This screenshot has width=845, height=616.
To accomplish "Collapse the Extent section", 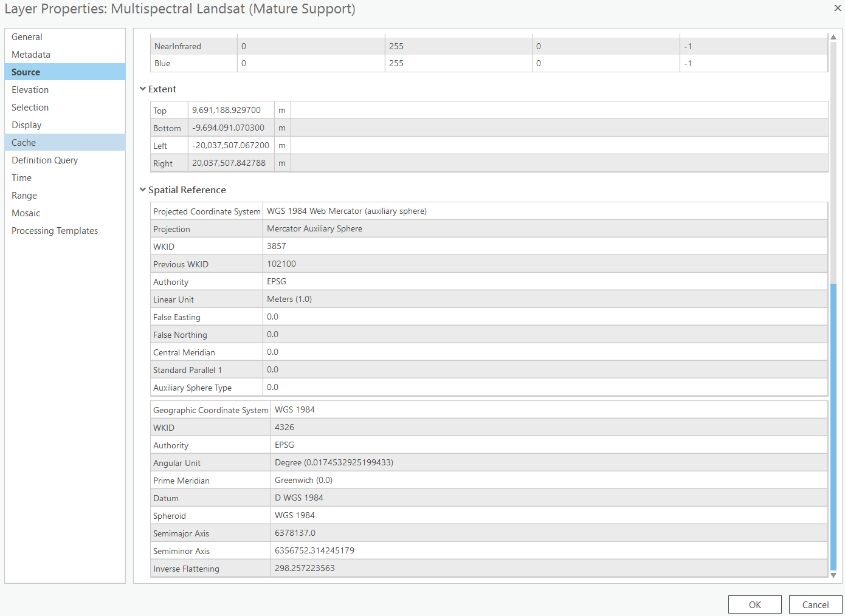I will coord(143,89).
